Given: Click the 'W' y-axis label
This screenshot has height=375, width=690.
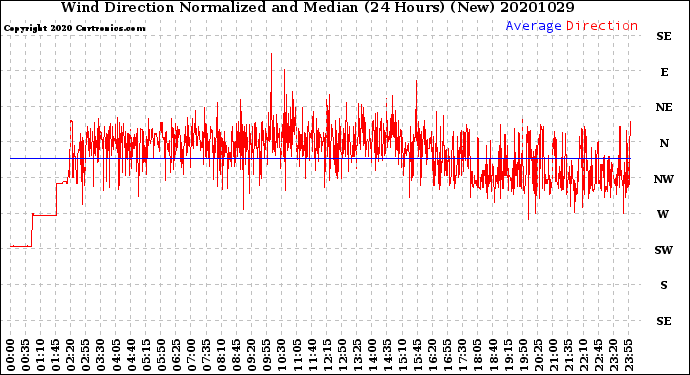Looking at the screenshot, I should [x=663, y=214].
